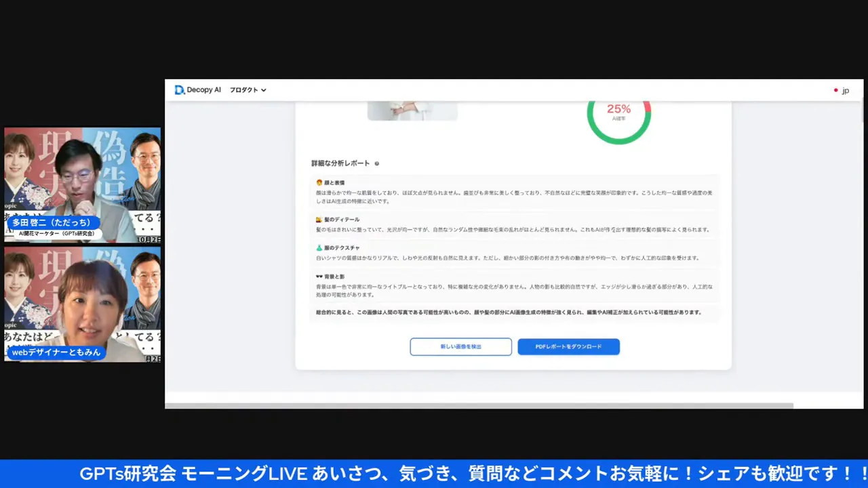This screenshot has width=868, height=488.
Task: Click the shirt emoji icon for 服のテクスチャ
Action: click(x=319, y=248)
